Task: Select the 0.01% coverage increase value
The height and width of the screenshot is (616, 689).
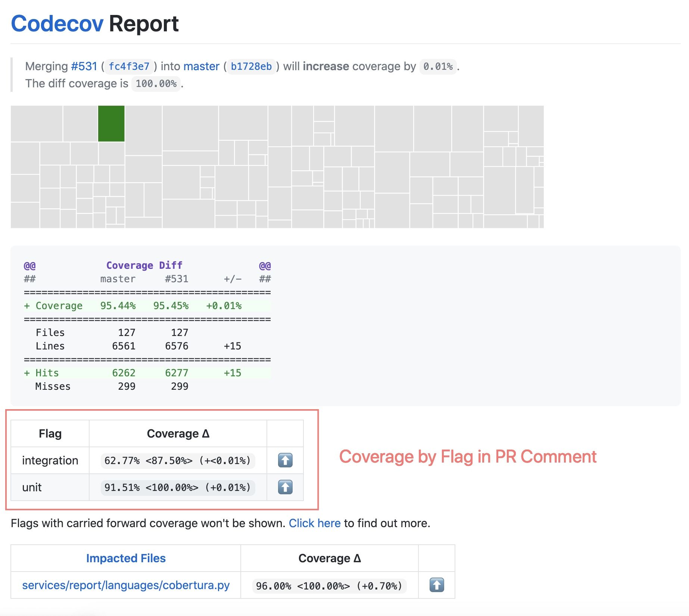Action: point(438,66)
